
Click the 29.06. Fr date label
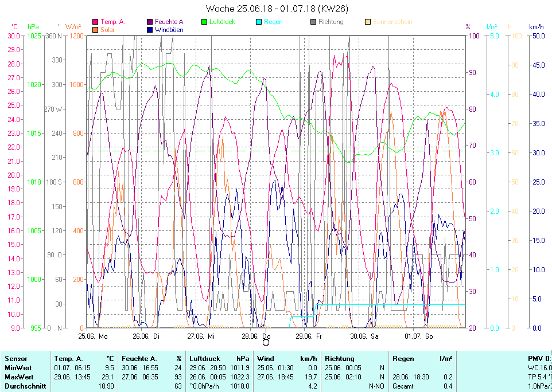[x=309, y=336]
